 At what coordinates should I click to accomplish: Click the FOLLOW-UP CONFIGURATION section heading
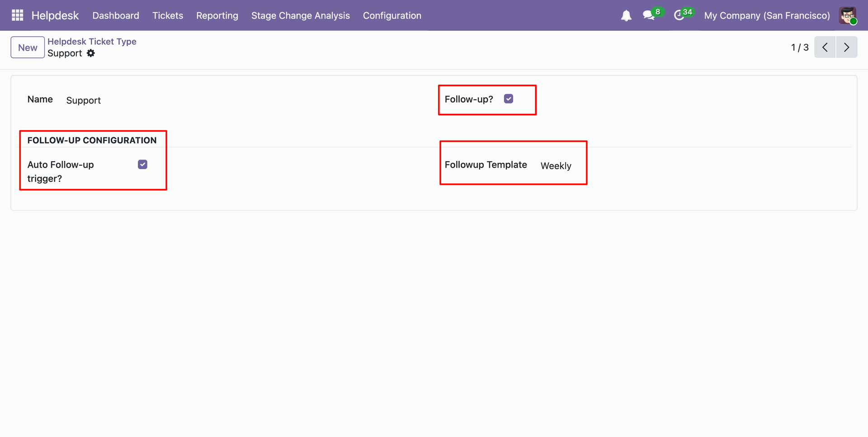92,141
